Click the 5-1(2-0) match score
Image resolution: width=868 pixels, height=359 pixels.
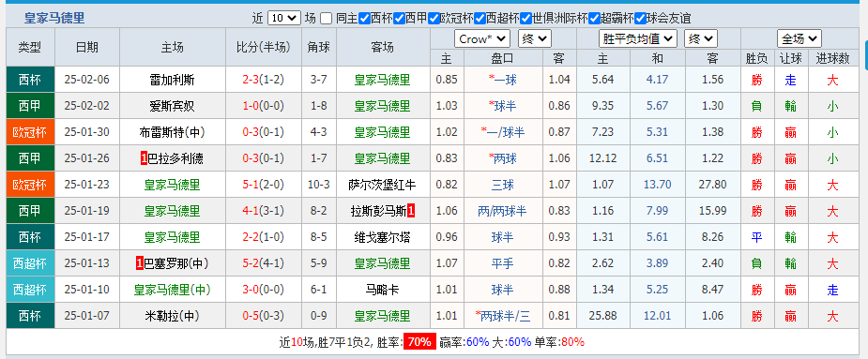tap(264, 185)
